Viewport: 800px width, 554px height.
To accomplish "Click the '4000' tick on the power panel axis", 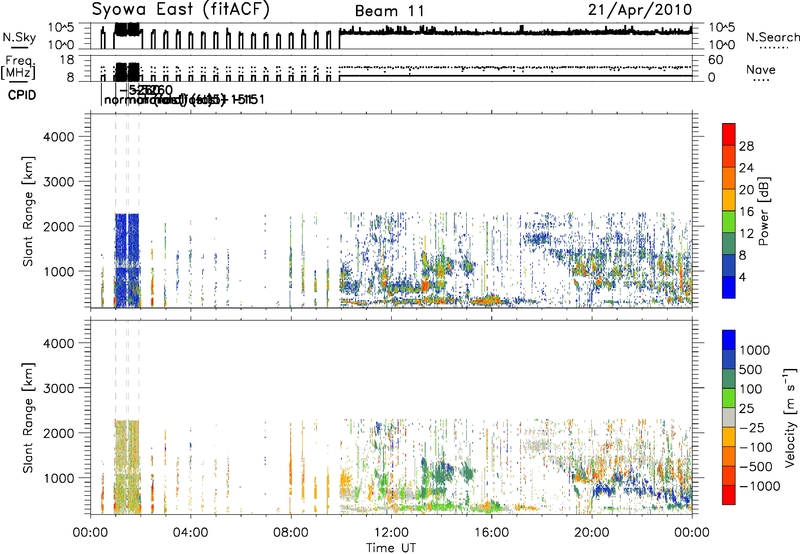I will tap(59, 137).
